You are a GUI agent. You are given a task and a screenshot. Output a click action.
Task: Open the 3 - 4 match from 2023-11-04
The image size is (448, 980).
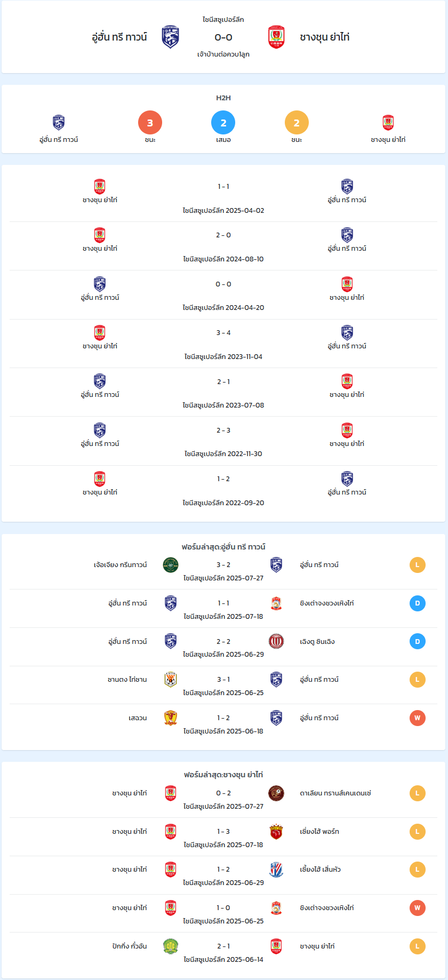coord(223,344)
